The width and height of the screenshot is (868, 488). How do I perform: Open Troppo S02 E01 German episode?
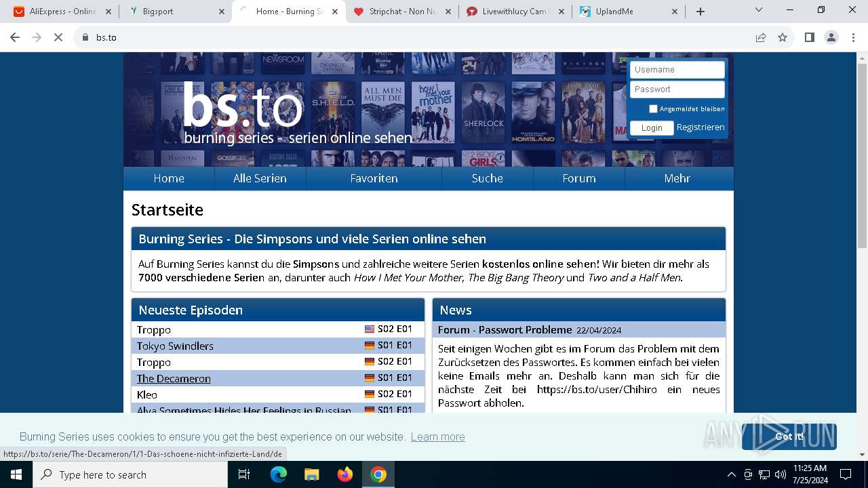[x=278, y=362]
